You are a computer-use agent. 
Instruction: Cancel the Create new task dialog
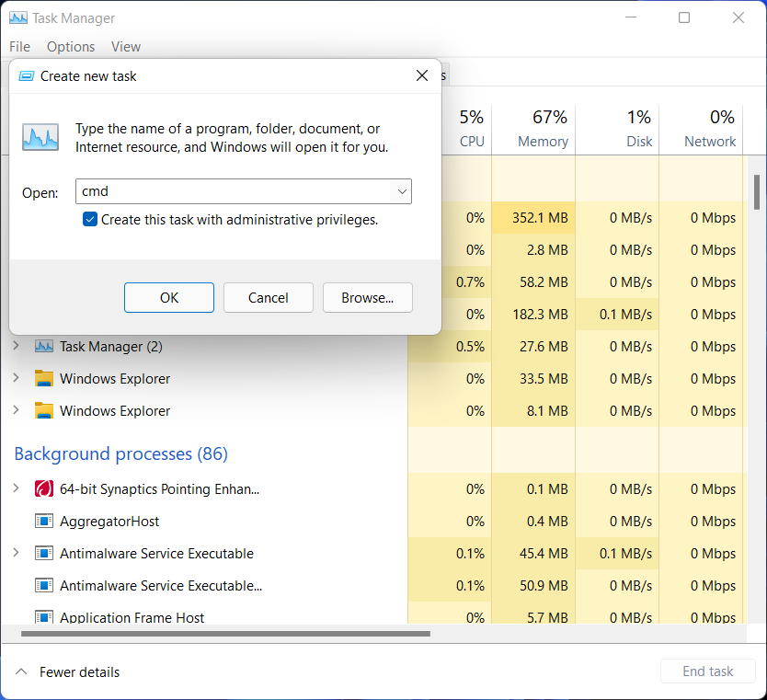click(268, 297)
